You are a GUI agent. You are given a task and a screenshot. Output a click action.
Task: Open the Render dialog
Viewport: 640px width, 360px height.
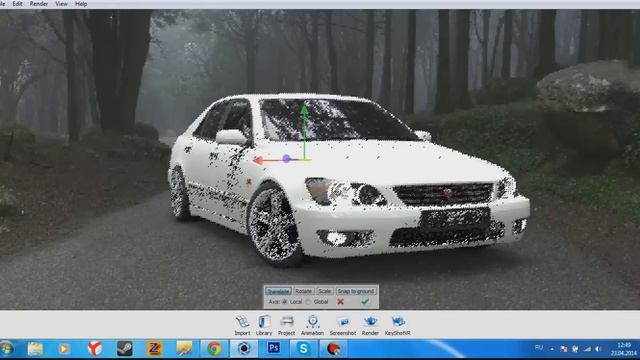370,325
